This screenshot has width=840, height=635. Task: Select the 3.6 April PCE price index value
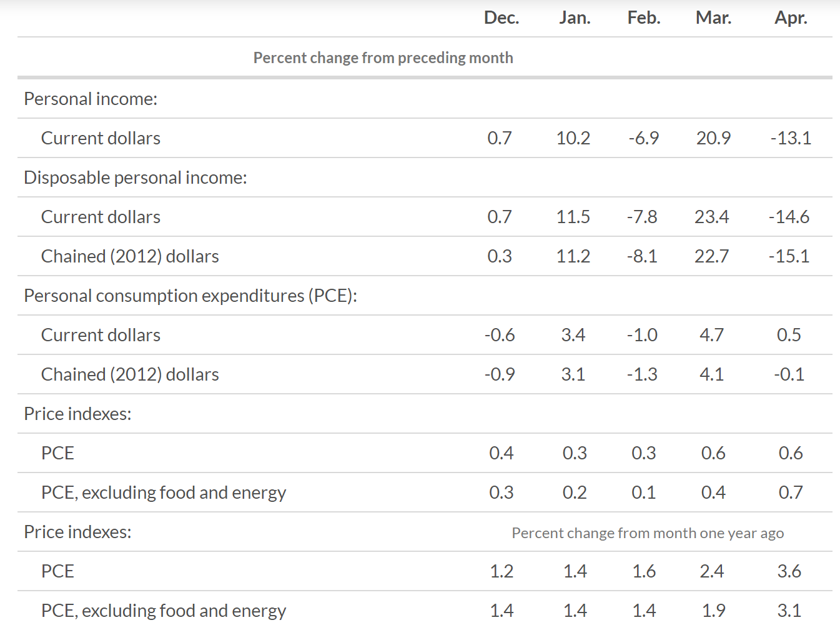(x=789, y=571)
